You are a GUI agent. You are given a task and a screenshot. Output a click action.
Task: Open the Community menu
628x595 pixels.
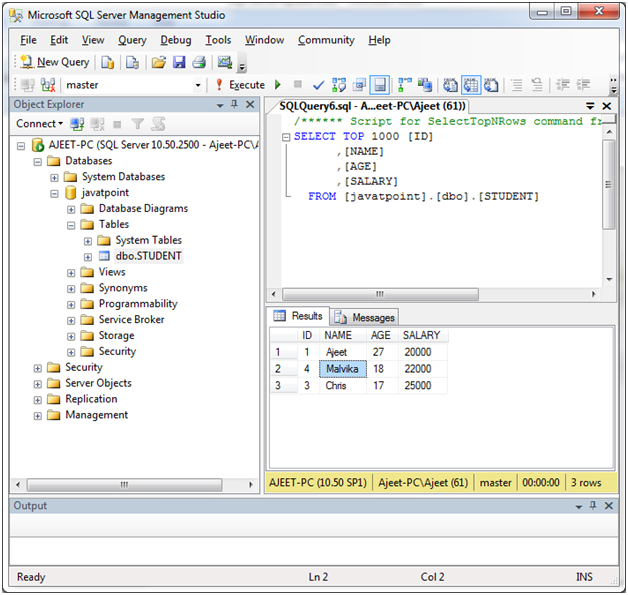326,40
